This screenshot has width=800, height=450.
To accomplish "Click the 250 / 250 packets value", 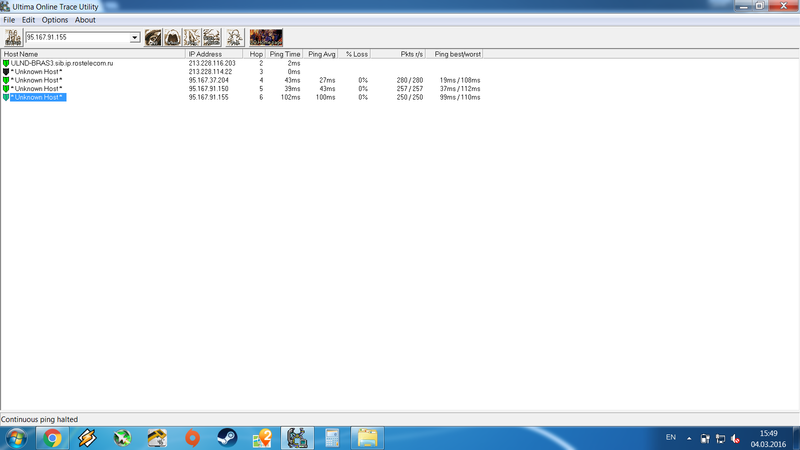I will [x=410, y=97].
